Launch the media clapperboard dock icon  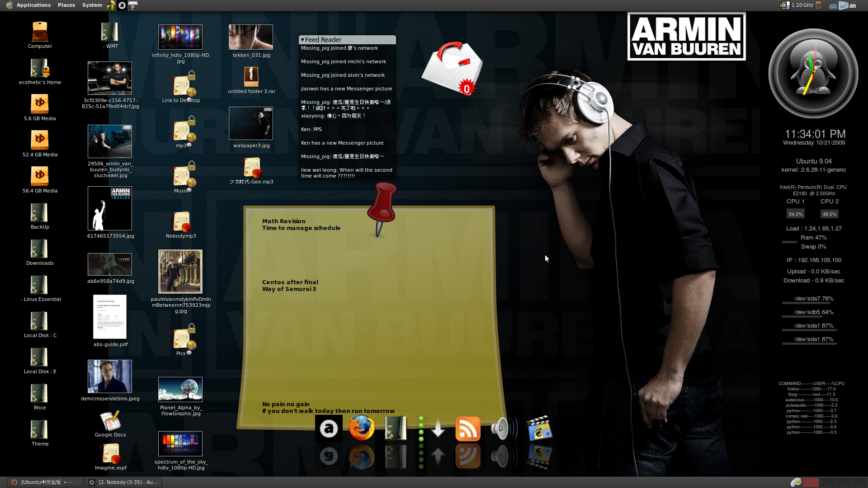[x=539, y=428]
